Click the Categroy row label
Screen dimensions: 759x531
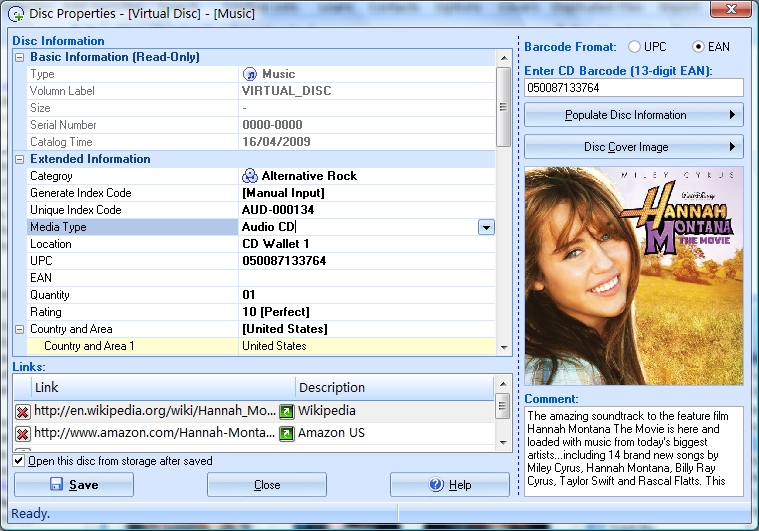[51, 176]
